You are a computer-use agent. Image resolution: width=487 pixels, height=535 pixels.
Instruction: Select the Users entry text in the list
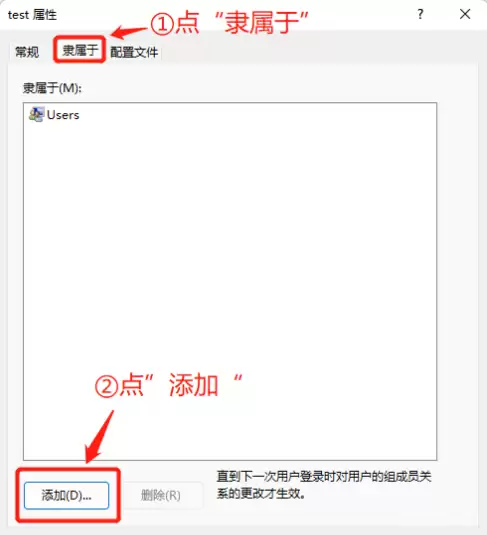click(x=63, y=115)
